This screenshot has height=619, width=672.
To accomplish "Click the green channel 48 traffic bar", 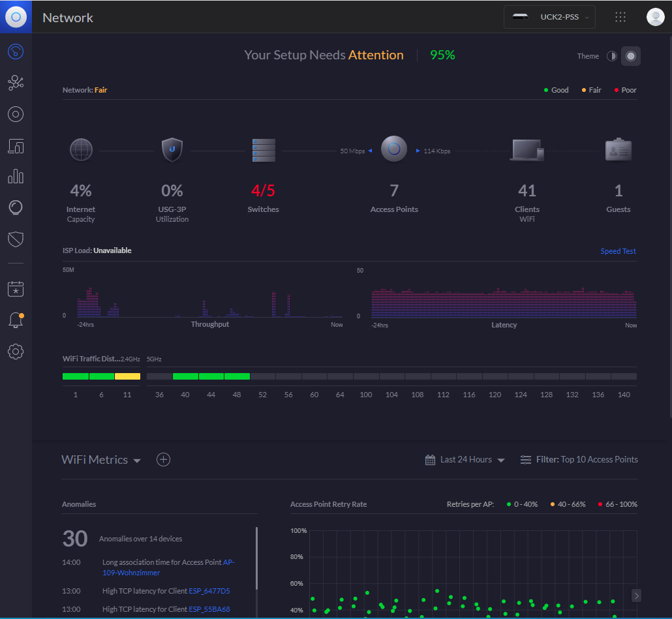I will (237, 376).
